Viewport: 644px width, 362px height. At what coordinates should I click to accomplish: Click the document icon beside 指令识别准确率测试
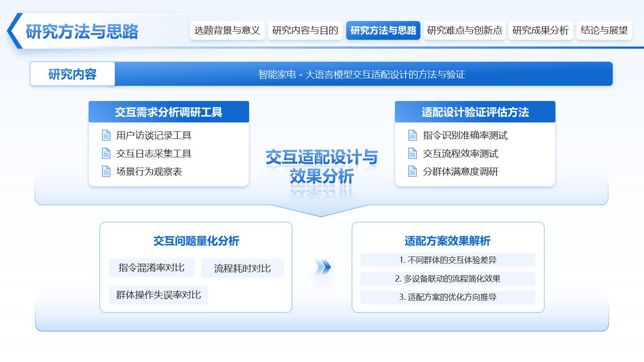[x=413, y=135]
